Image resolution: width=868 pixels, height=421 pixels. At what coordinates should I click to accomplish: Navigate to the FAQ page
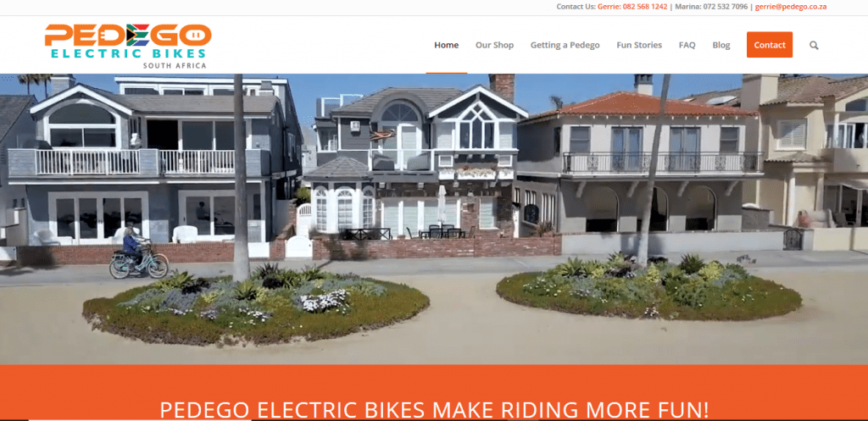pos(687,46)
